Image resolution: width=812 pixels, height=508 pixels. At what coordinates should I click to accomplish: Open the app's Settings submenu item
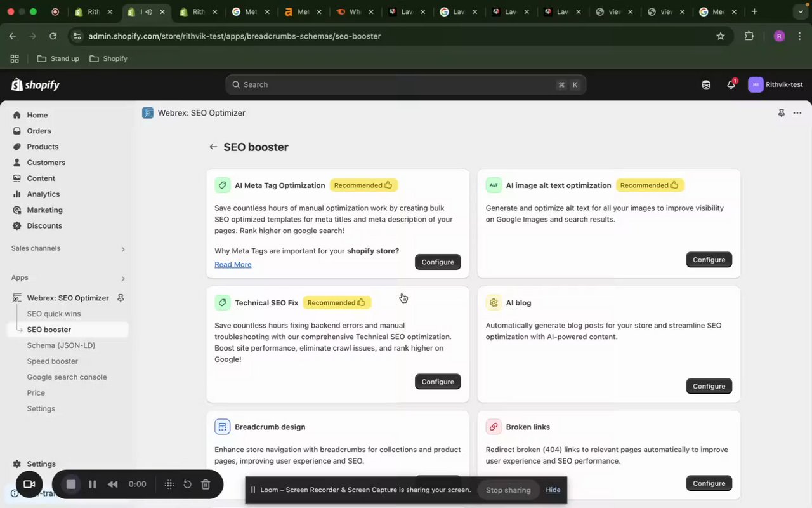tap(41, 409)
